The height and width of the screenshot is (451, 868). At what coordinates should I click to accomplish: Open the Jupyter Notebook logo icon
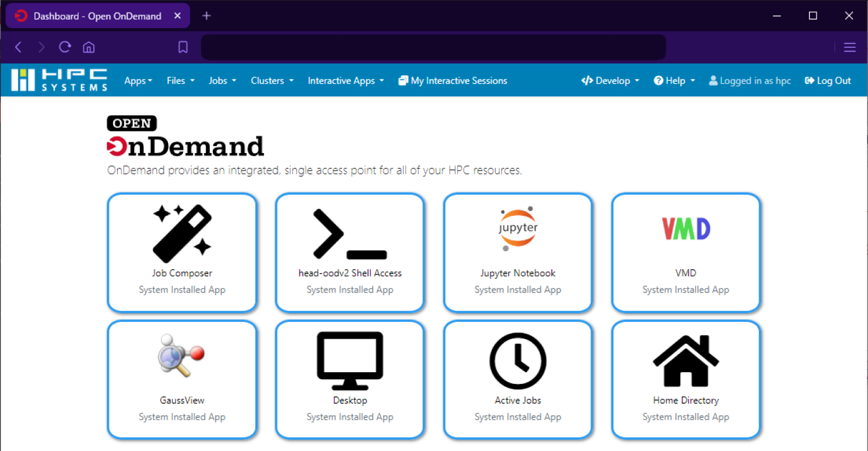[x=518, y=228]
